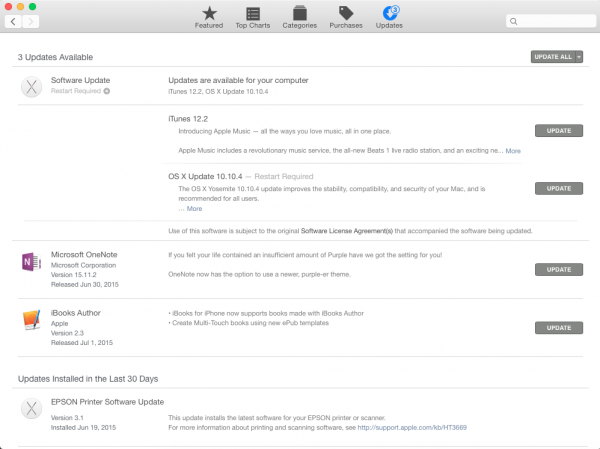The width and height of the screenshot is (600, 449).
Task: Click the search field
Action: (x=551, y=21)
